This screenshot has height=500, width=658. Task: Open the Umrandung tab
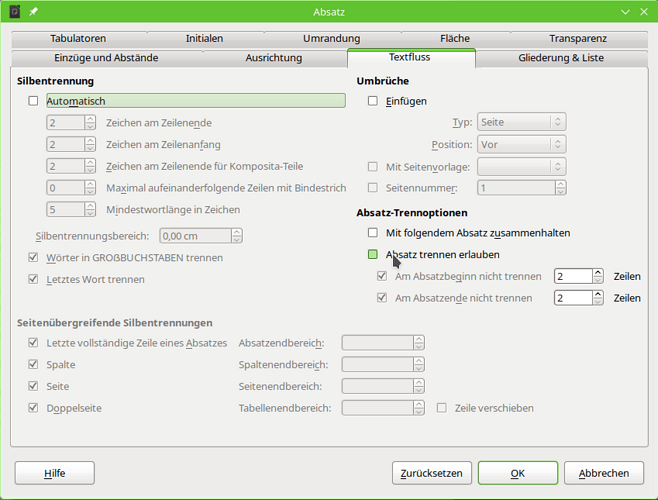331,38
